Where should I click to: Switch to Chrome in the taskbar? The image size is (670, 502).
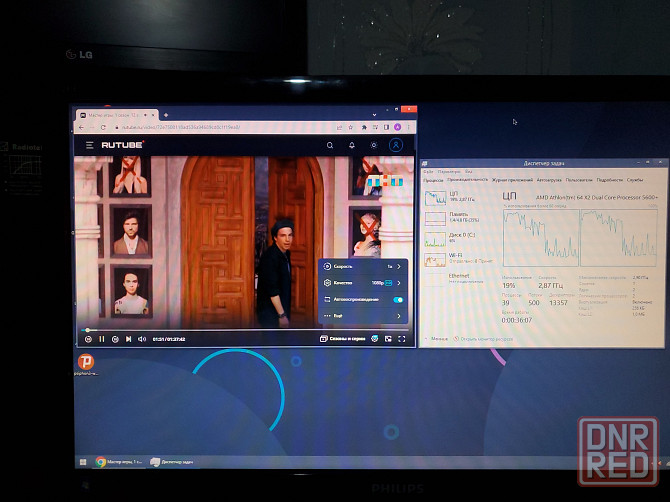pos(119,462)
